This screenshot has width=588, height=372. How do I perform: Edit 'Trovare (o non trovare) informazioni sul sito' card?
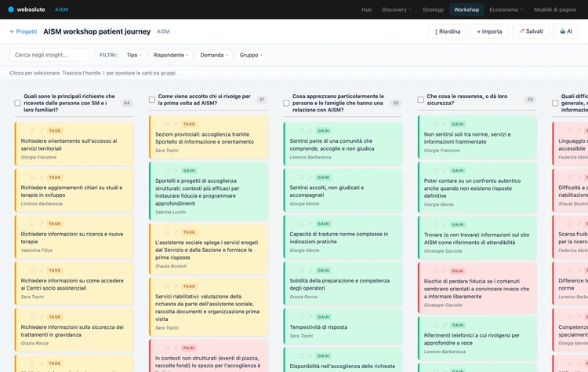[445, 224]
